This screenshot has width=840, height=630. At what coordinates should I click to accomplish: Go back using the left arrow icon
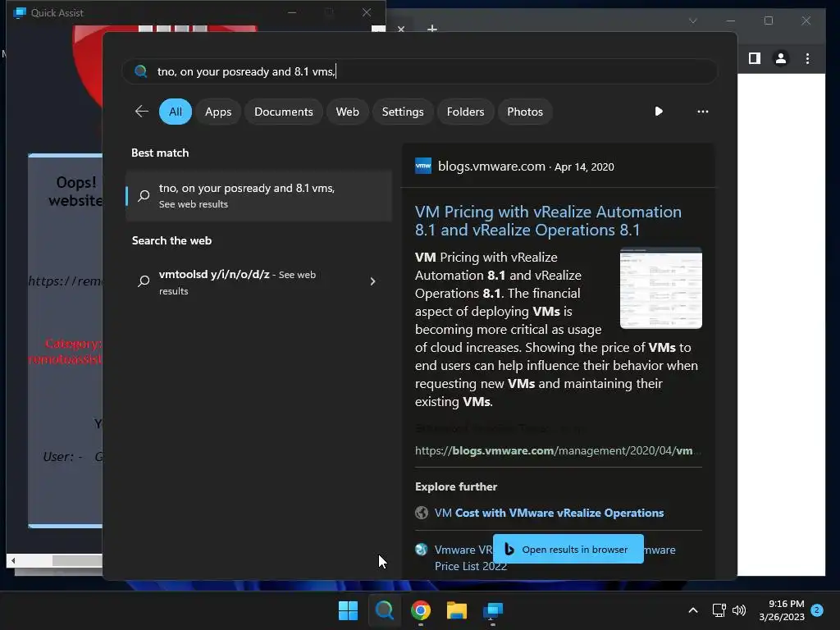(x=141, y=112)
